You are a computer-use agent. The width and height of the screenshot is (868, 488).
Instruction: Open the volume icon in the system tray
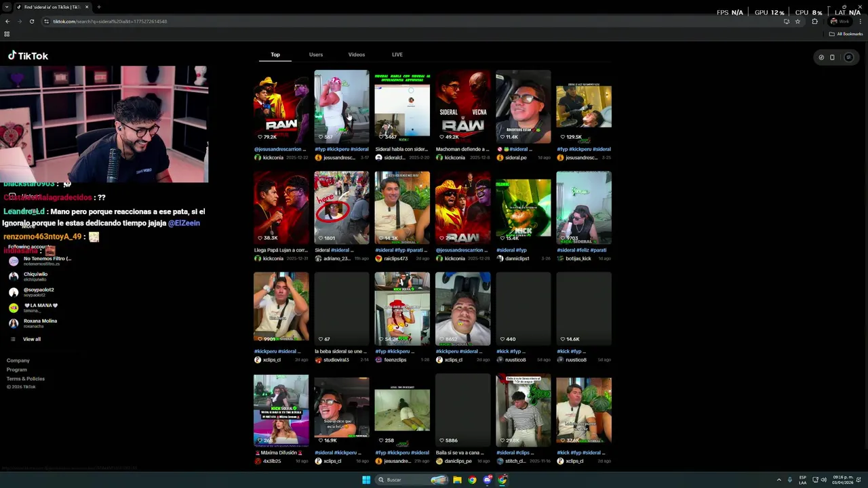(x=824, y=480)
